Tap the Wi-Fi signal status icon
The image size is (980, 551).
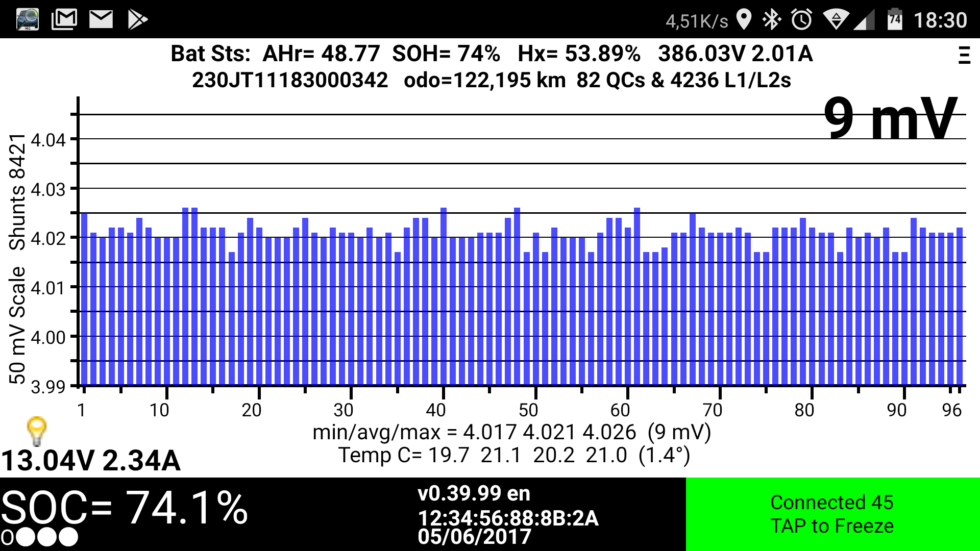pyautogui.click(x=836, y=20)
